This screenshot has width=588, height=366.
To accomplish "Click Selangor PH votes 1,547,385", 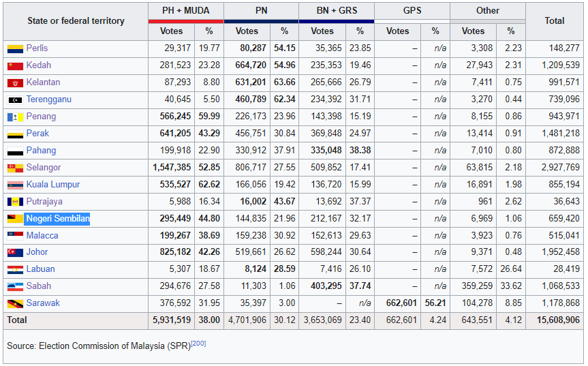I will (172, 167).
